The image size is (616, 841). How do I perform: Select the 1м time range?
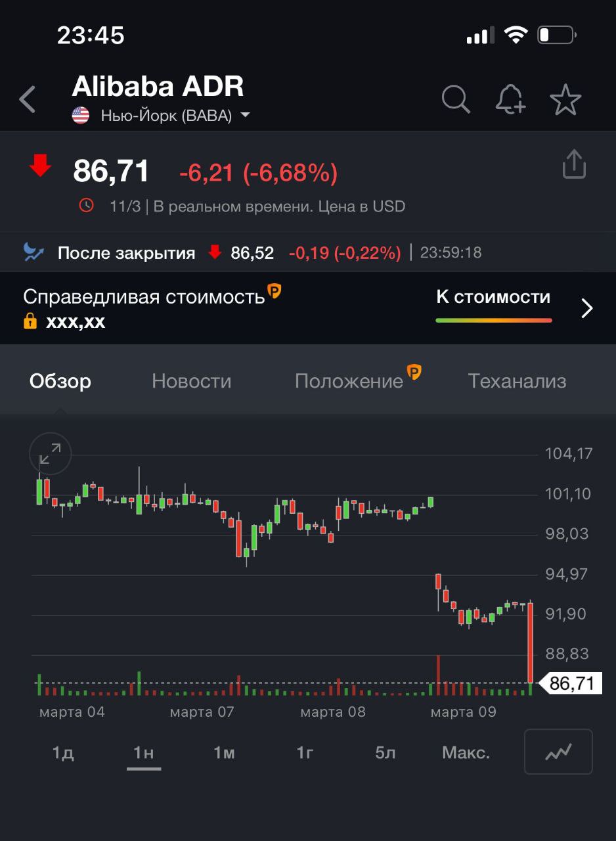tap(224, 753)
